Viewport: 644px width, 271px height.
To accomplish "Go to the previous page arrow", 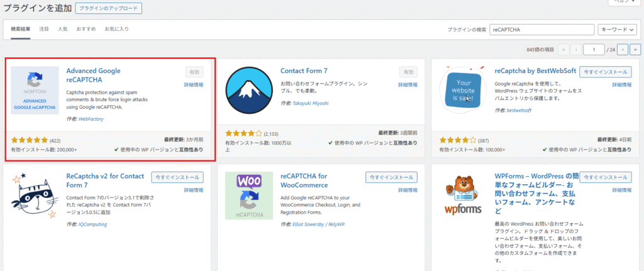I will tap(576, 49).
